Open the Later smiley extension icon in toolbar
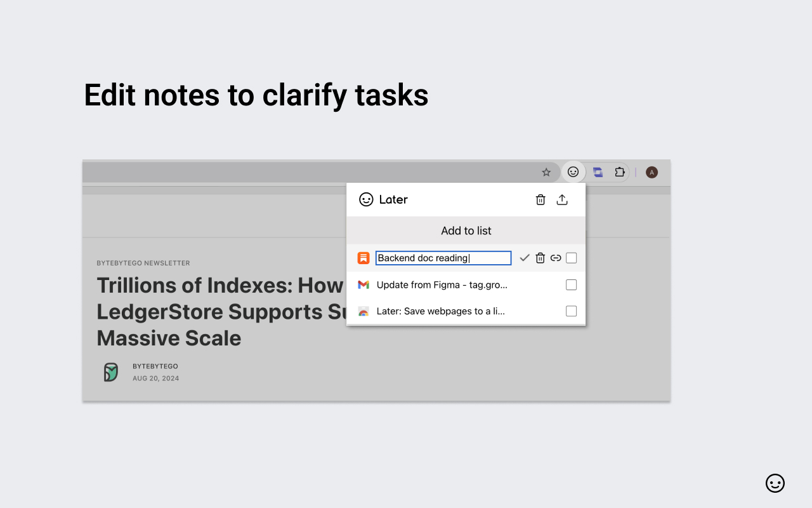 click(573, 171)
